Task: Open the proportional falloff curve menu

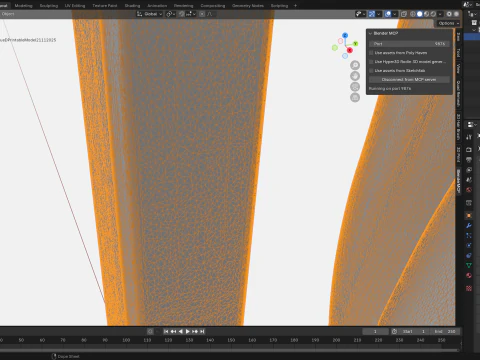Action: 210,14
